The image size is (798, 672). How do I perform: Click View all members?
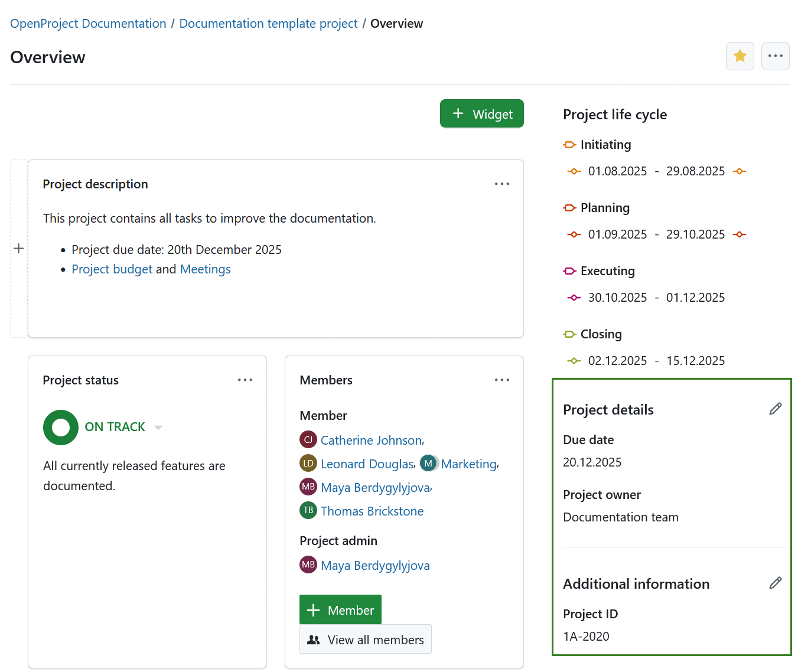tap(365, 639)
